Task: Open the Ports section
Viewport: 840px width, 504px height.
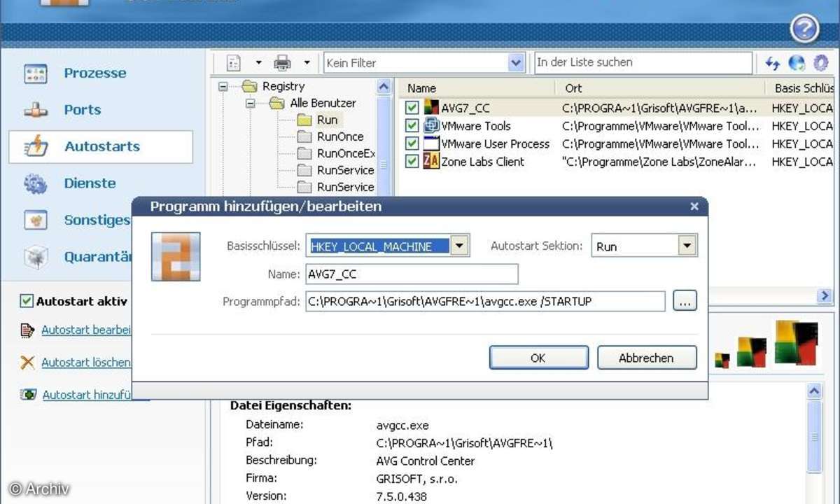Action: [83, 110]
